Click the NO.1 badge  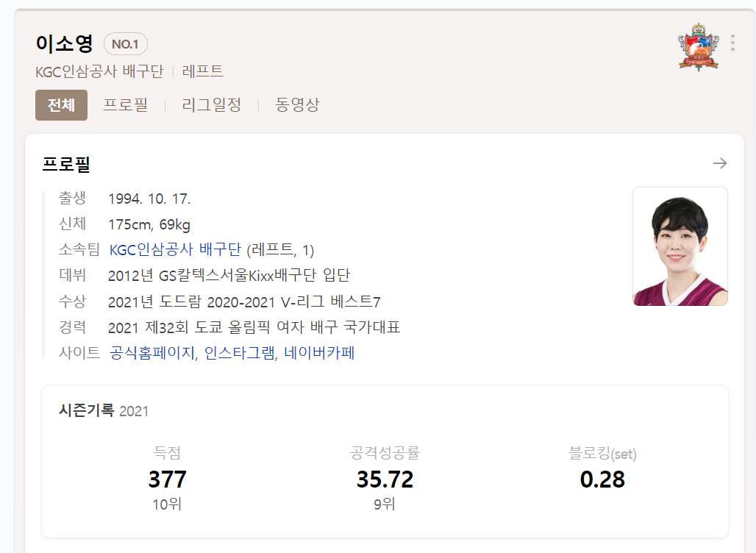tap(126, 44)
